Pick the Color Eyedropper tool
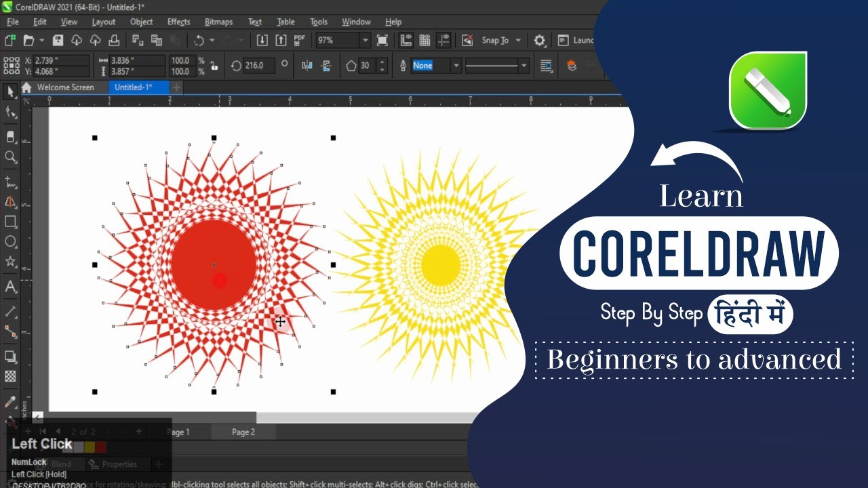868x488 pixels. tap(10, 402)
